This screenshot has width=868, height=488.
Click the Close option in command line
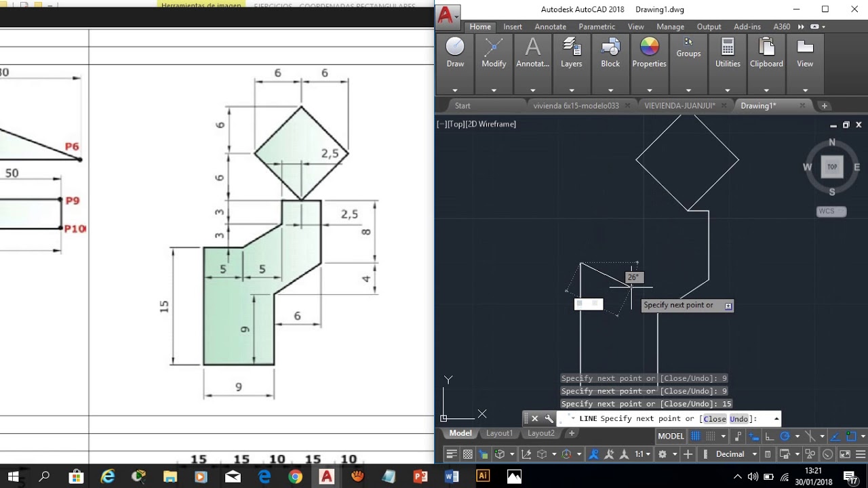click(x=715, y=419)
